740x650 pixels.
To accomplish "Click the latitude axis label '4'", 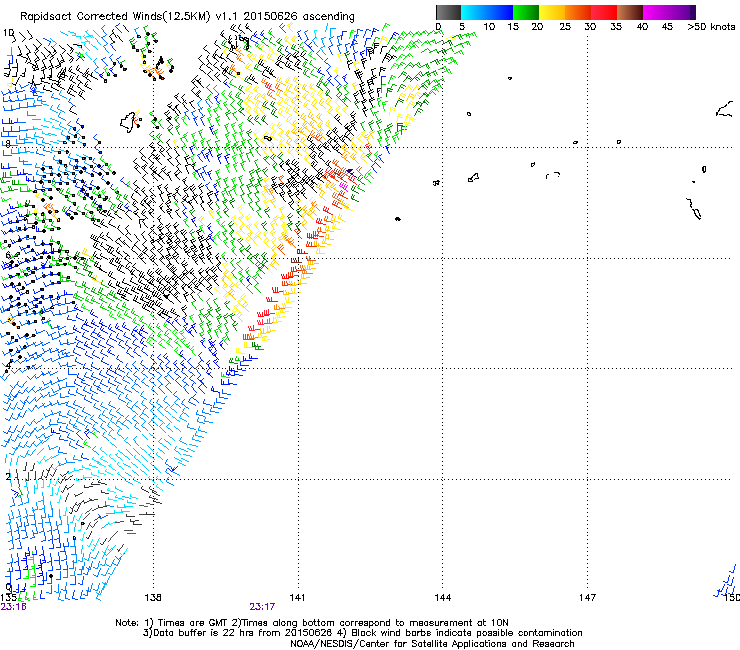I will (x=8, y=365).
